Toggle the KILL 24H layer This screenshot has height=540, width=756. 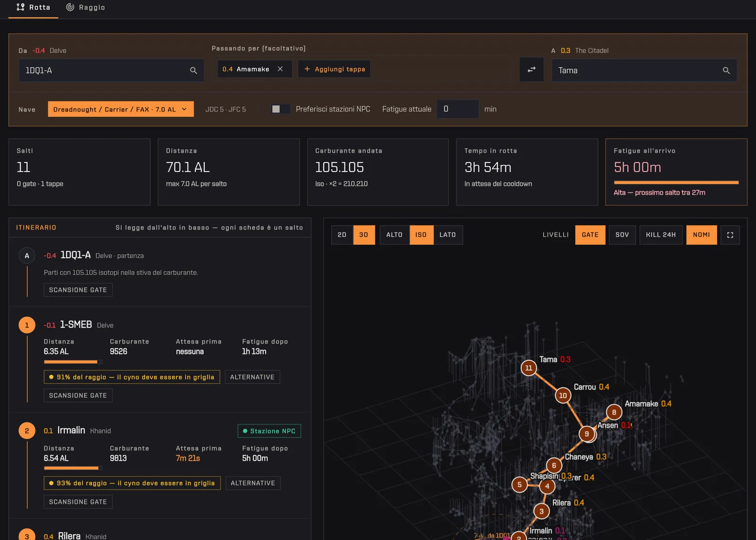point(661,235)
